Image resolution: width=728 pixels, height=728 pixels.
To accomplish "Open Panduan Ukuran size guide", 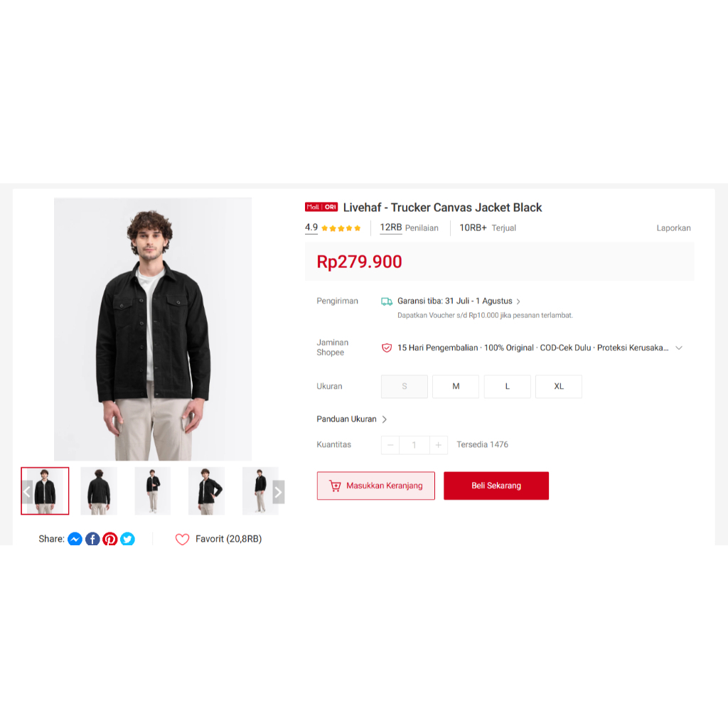I will tap(351, 419).
